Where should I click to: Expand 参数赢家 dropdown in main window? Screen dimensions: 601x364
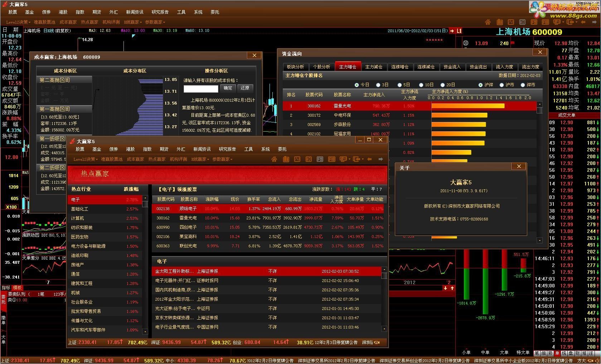(x=155, y=22)
